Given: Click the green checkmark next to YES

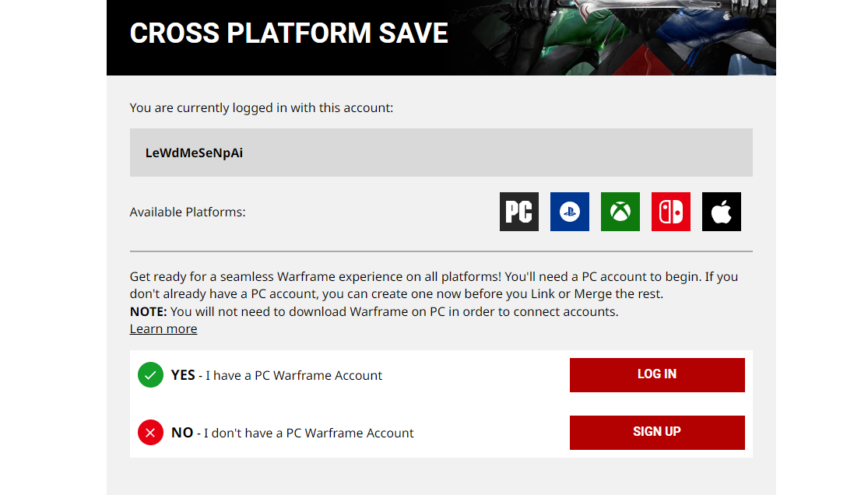Looking at the screenshot, I should [x=150, y=375].
